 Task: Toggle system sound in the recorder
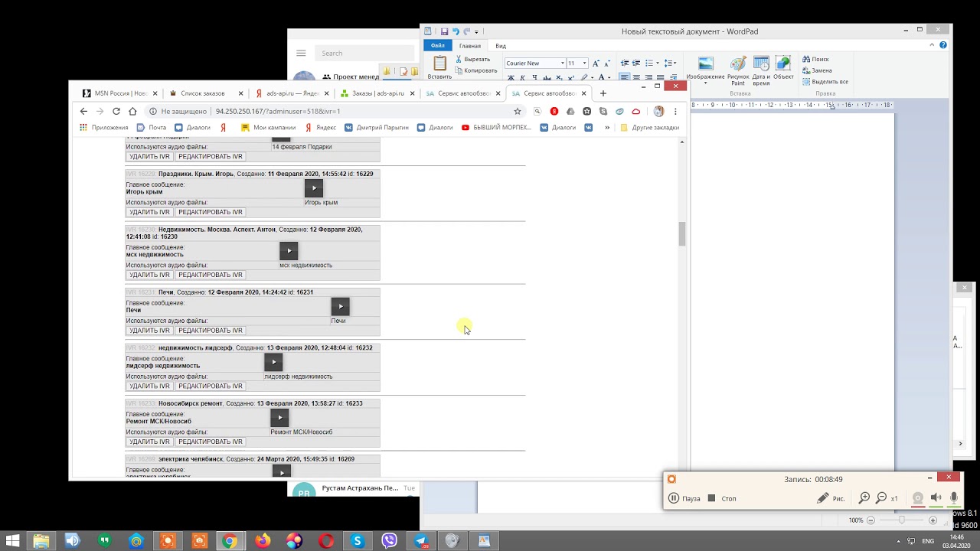936,498
